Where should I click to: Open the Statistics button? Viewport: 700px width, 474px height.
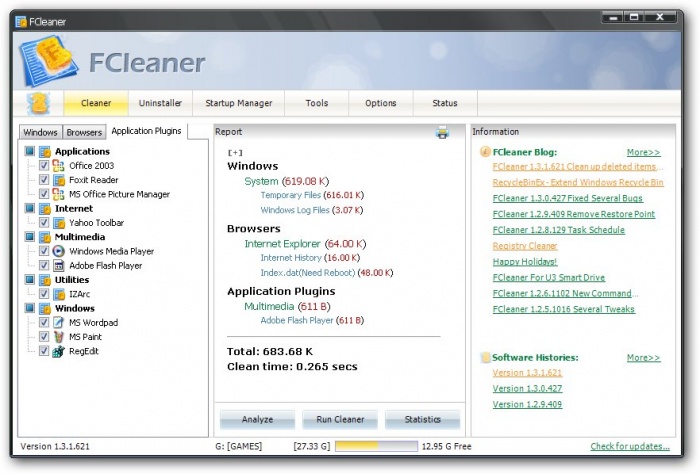pos(422,420)
